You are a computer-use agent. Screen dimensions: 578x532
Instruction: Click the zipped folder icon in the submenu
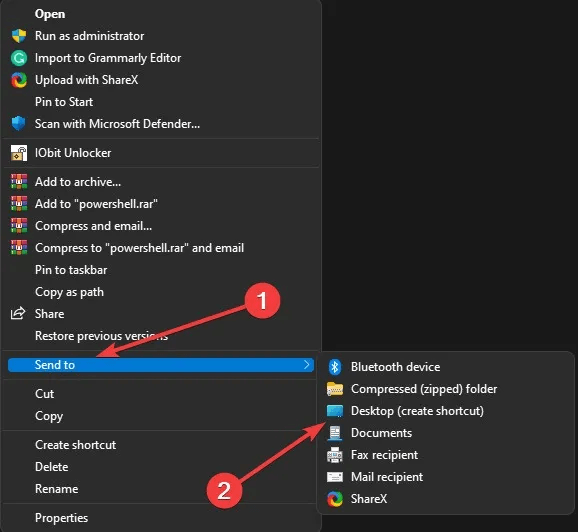(335, 389)
